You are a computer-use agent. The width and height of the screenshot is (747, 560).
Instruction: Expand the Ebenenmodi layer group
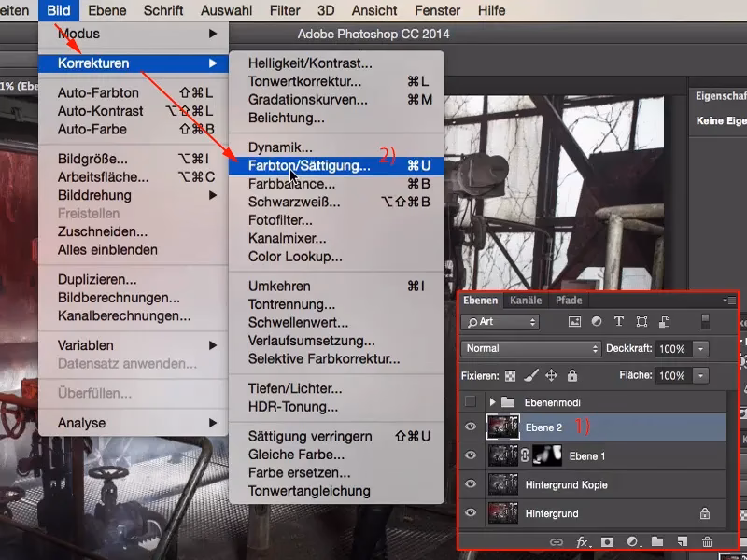point(493,401)
